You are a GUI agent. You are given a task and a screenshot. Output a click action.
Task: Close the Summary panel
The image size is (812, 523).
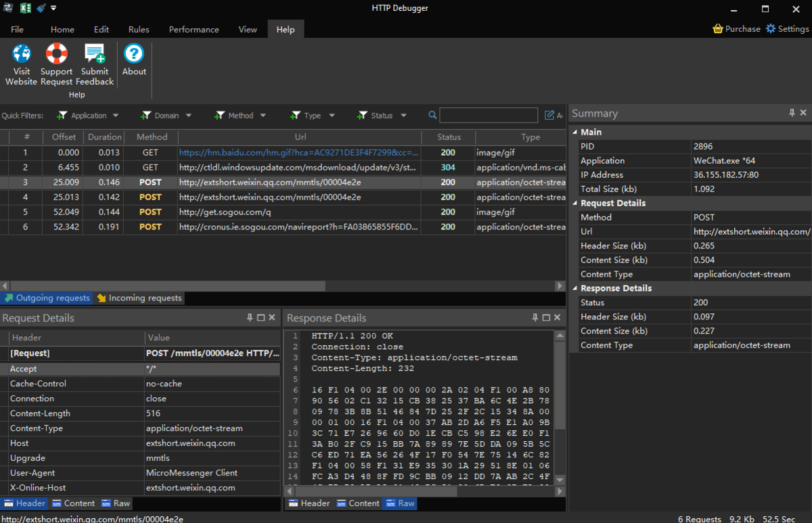(803, 113)
